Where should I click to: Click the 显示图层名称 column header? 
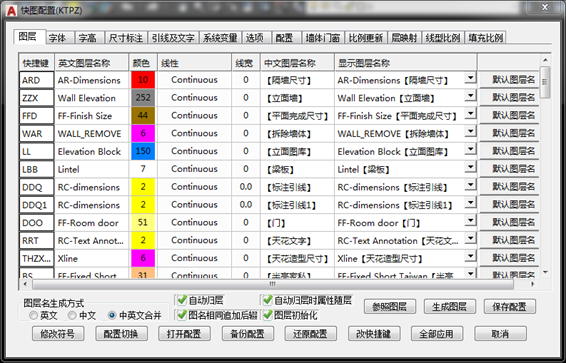406,63
